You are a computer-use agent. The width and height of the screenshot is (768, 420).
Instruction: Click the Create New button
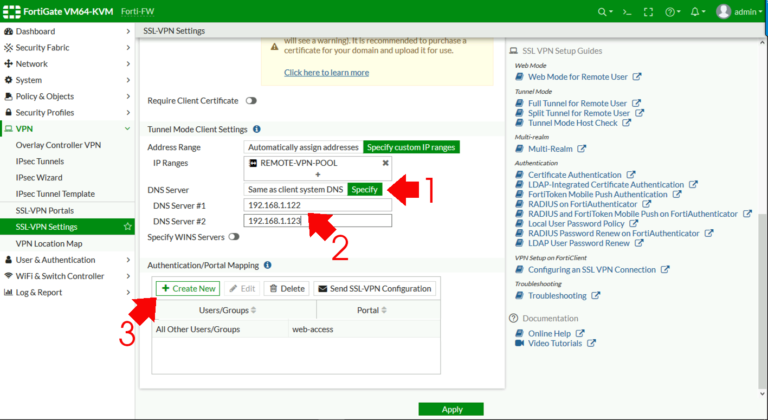188,288
